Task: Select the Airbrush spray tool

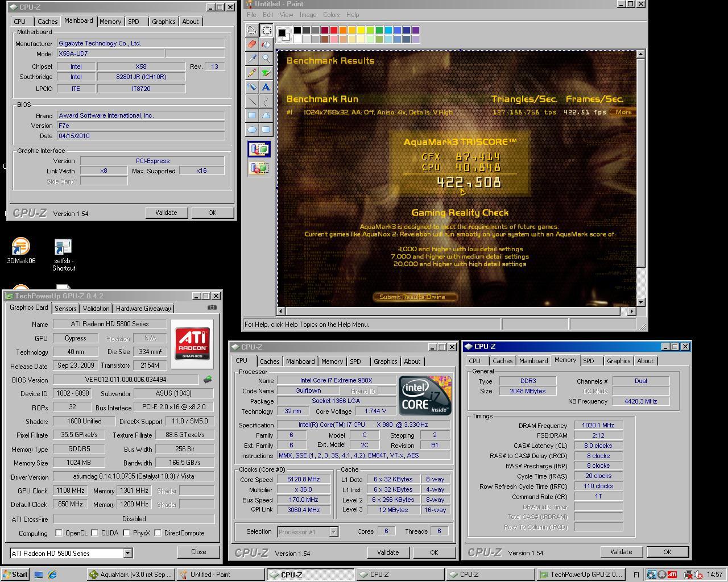Action: coord(252,87)
